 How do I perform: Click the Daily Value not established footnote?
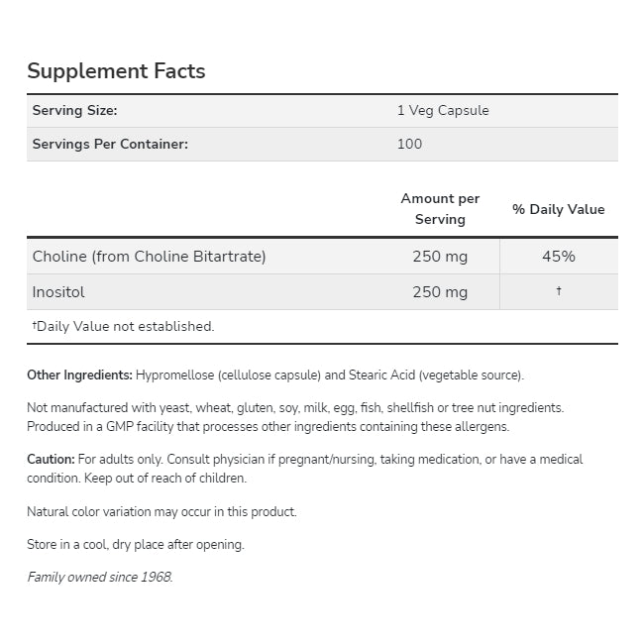click(123, 326)
